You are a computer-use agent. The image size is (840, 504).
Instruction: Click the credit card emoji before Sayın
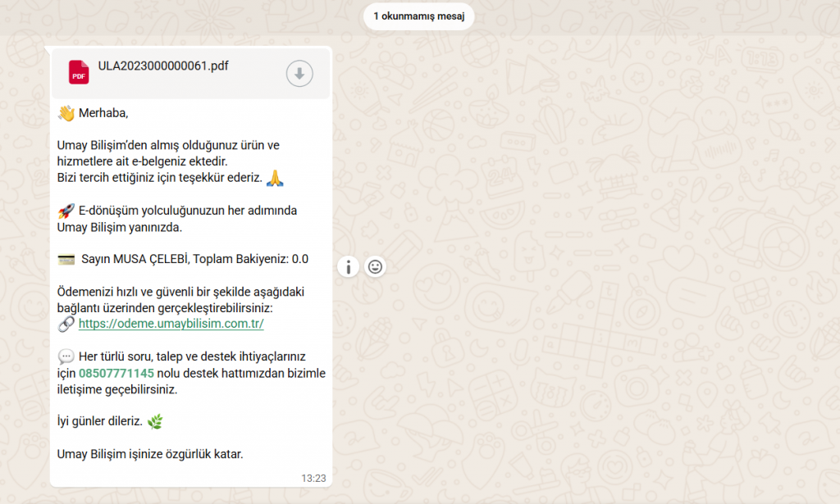pyautogui.click(x=66, y=260)
